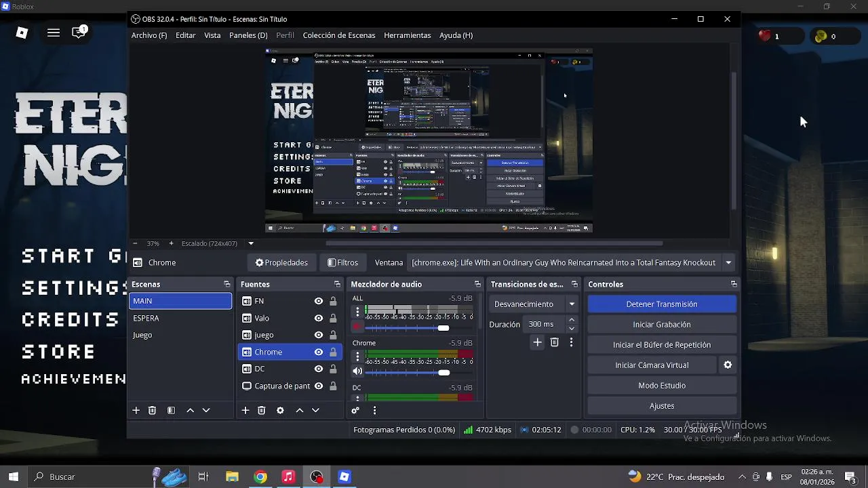The height and width of the screenshot is (488, 868).
Task: Open ALL track three-dot options
Action: coord(357,312)
